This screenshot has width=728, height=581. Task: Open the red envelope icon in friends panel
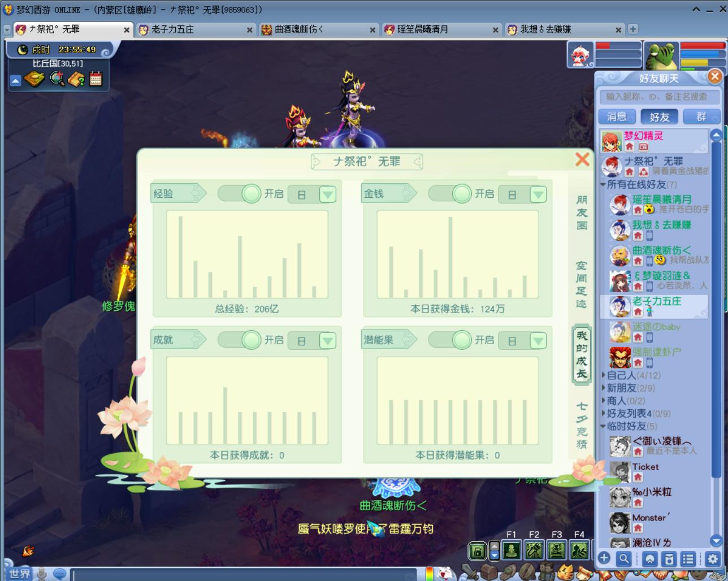669,559
